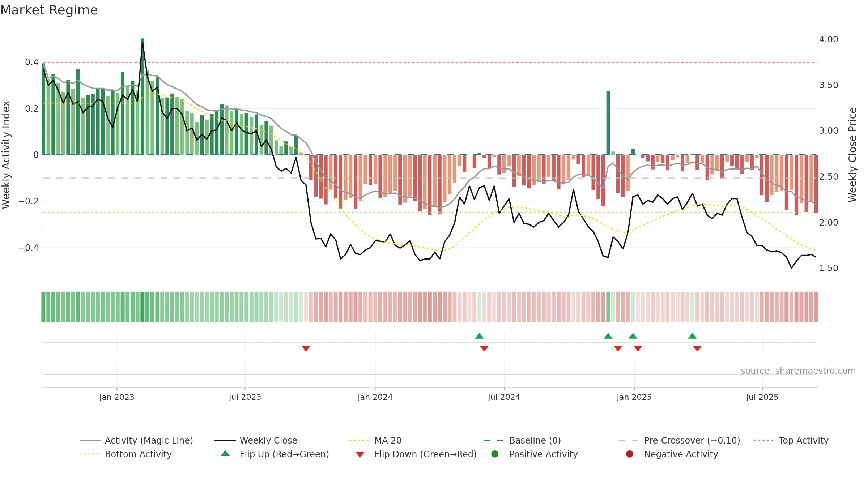This screenshot has width=868, height=488.
Task: Toggle the MA 20 legend entry
Action: 375,440
